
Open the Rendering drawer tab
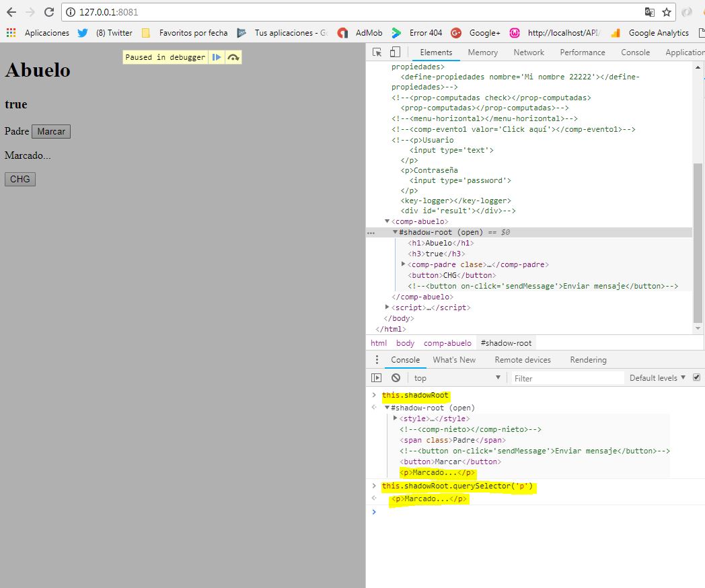(x=588, y=360)
